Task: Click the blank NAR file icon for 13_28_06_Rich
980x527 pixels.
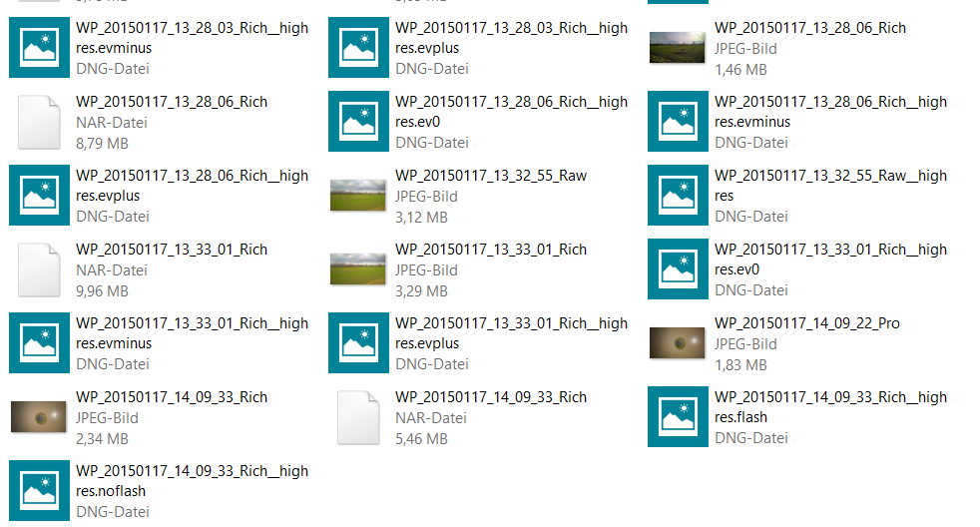Action: point(39,122)
